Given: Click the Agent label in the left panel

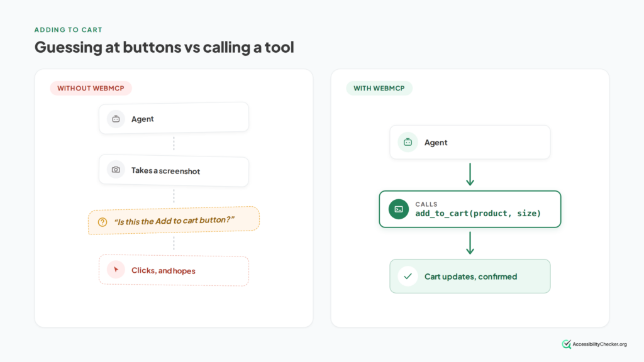Looking at the screenshot, I should (143, 119).
